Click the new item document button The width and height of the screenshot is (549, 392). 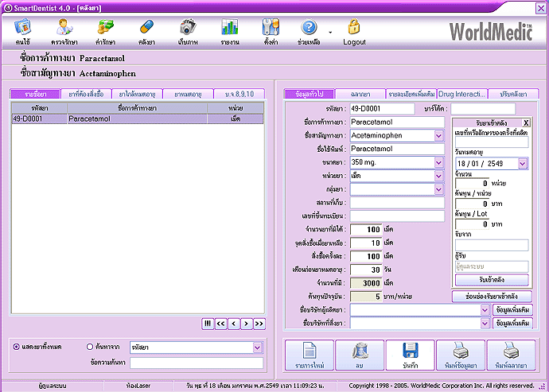pyautogui.click(x=310, y=355)
